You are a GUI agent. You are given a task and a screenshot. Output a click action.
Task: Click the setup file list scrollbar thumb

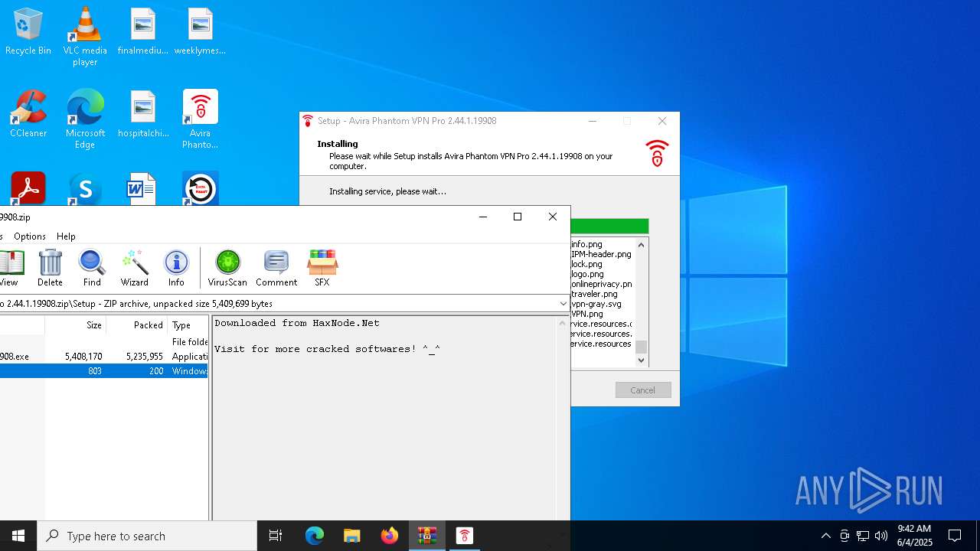click(x=642, y=347)
